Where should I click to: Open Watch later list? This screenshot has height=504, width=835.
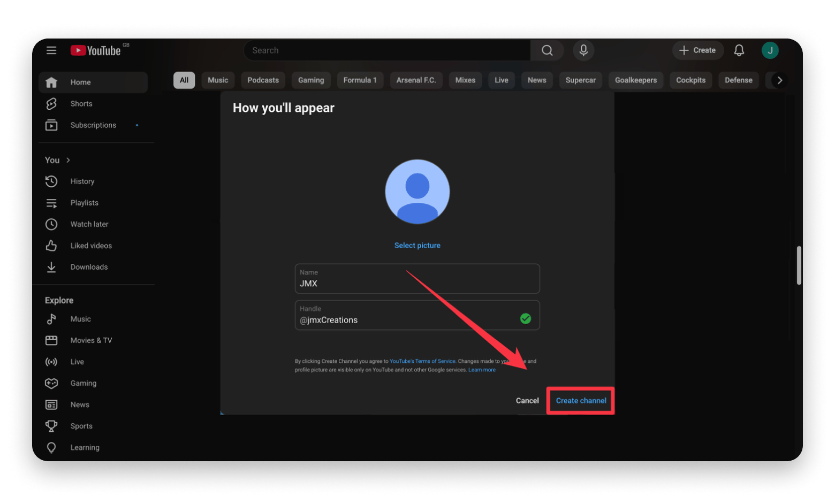coord(89,224)
